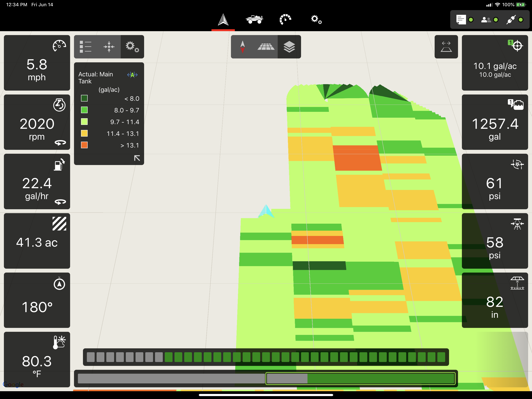The width and height of the screenshot is (532, 399).
Task: Open the 10.1 gal/ac target rate tile
Action: [x=495, y=63]
